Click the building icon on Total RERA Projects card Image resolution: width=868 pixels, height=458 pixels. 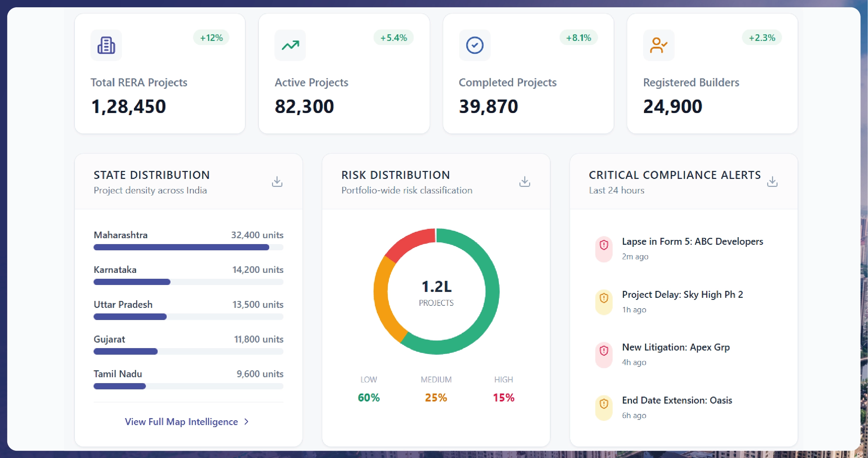(106, 45)
